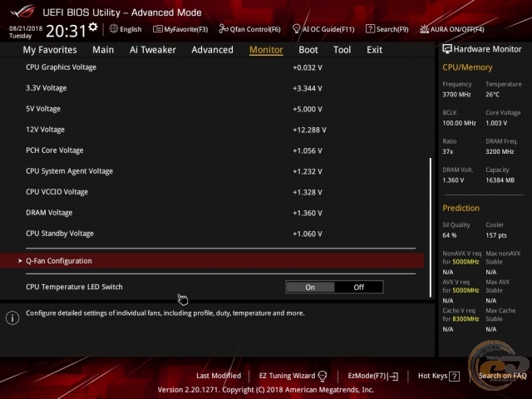Click the +3.344 V value
This screenshot has width=532, height=399.
[308, 88]
